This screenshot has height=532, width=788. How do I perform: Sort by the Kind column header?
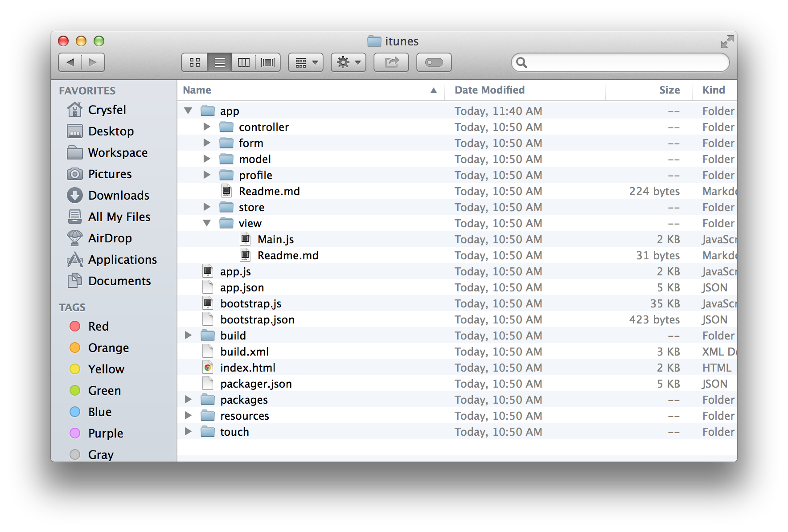[714, 90]
